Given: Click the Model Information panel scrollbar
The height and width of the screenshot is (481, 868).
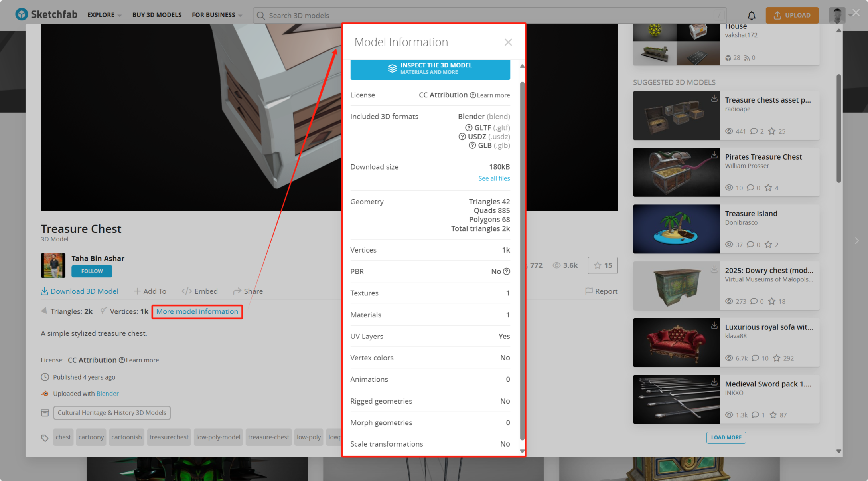Looking at the screenshot, I should coord(522,259).
